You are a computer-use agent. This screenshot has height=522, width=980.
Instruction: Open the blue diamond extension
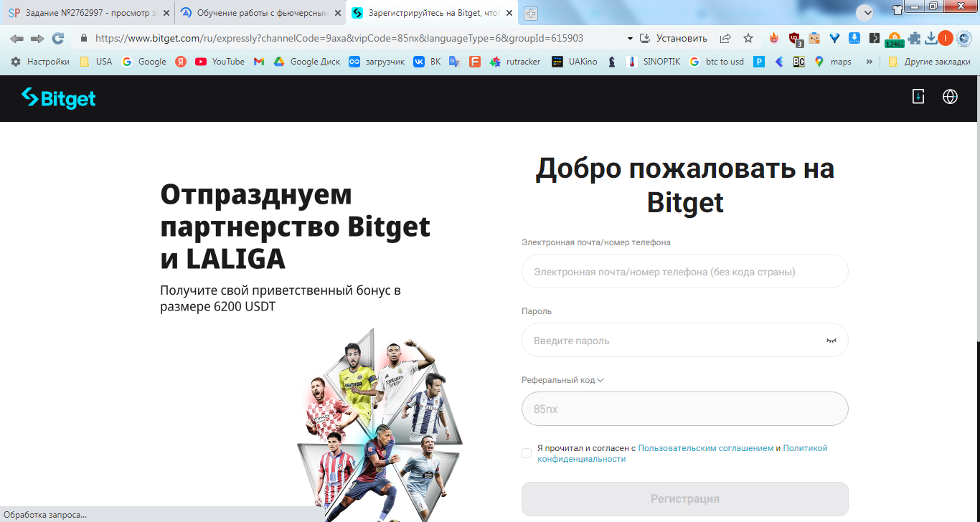[834, 39]
